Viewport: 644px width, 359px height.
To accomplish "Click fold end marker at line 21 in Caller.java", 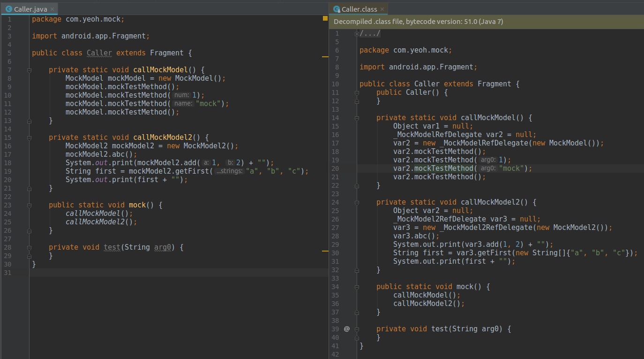I will pyautogui.click(x=29, y=188).
